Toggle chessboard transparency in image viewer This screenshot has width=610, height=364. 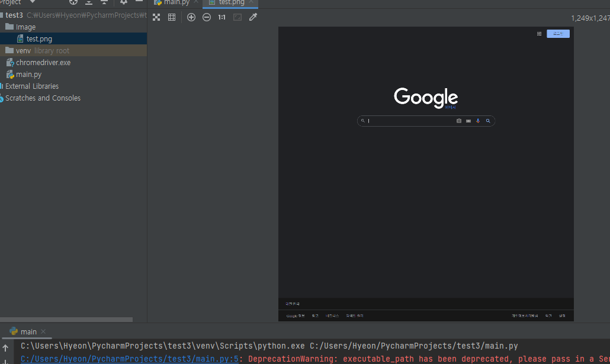tap(156, 17)
